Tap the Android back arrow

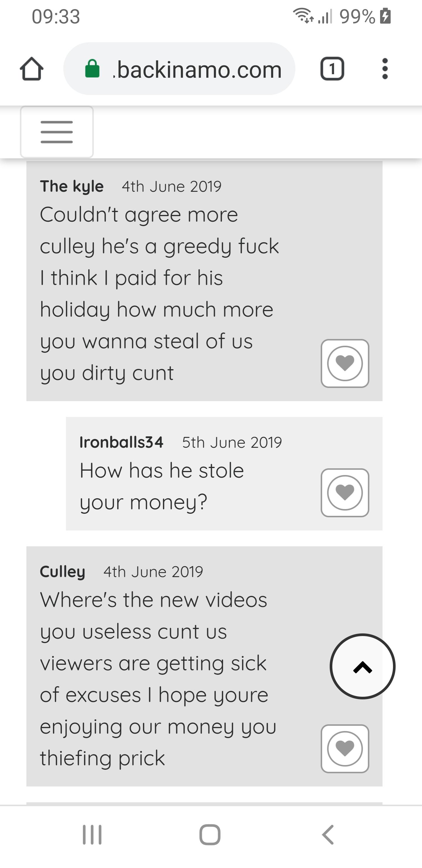[328, 835]
